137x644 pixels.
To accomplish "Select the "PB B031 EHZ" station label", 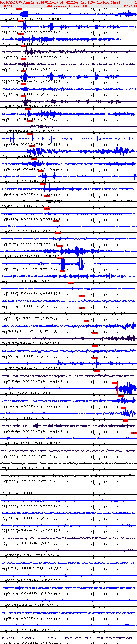I will (x=10, y=44).
